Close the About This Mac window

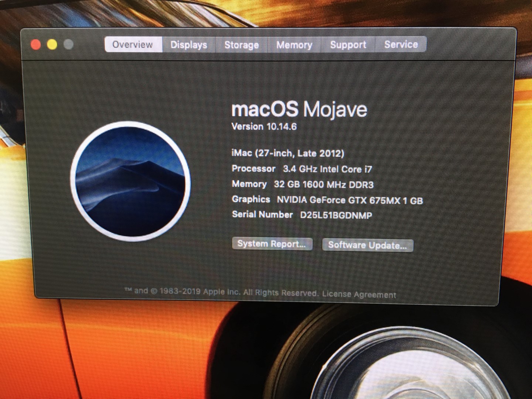[x=36, y=45]
